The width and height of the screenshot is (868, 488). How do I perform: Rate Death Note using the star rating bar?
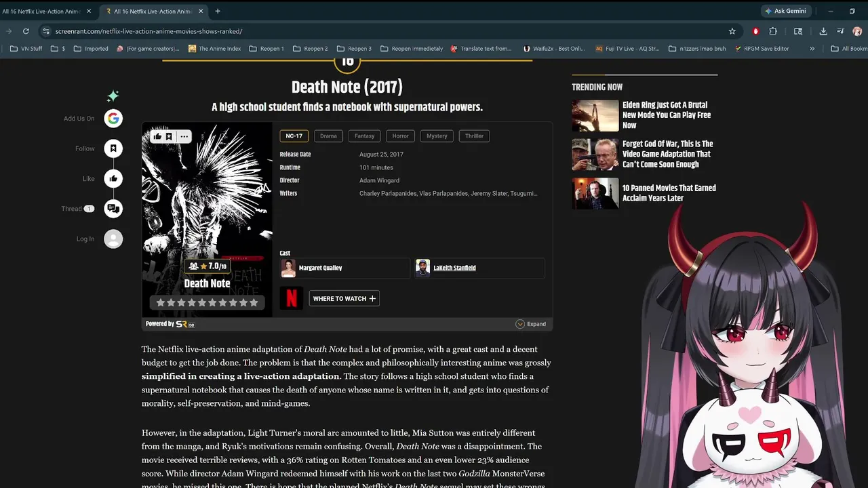(x=207, y=303)
